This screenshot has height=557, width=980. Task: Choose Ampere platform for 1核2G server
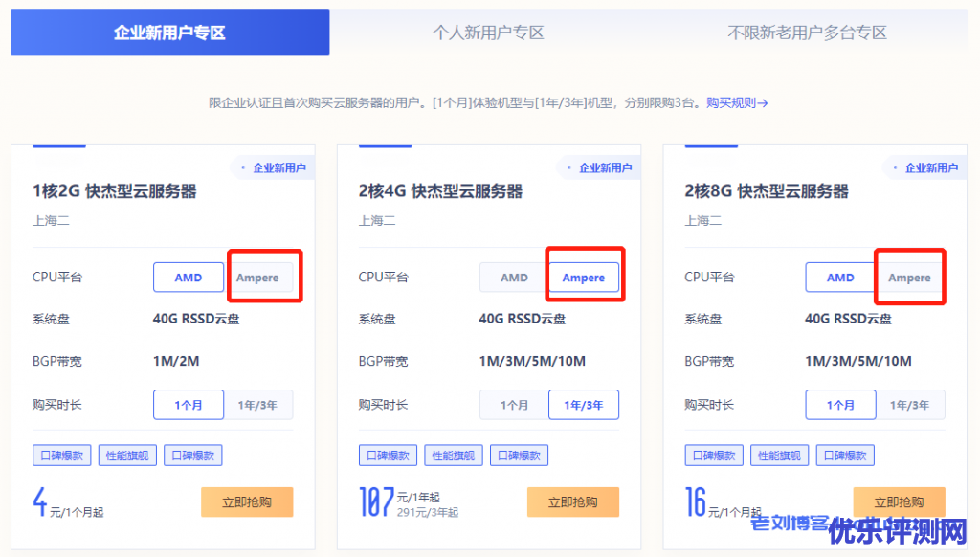pos(258,278)
